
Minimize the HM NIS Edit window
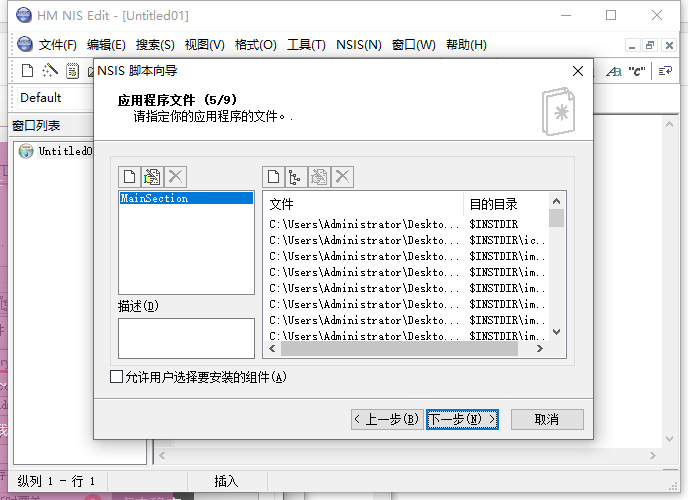tap(566, 15)
